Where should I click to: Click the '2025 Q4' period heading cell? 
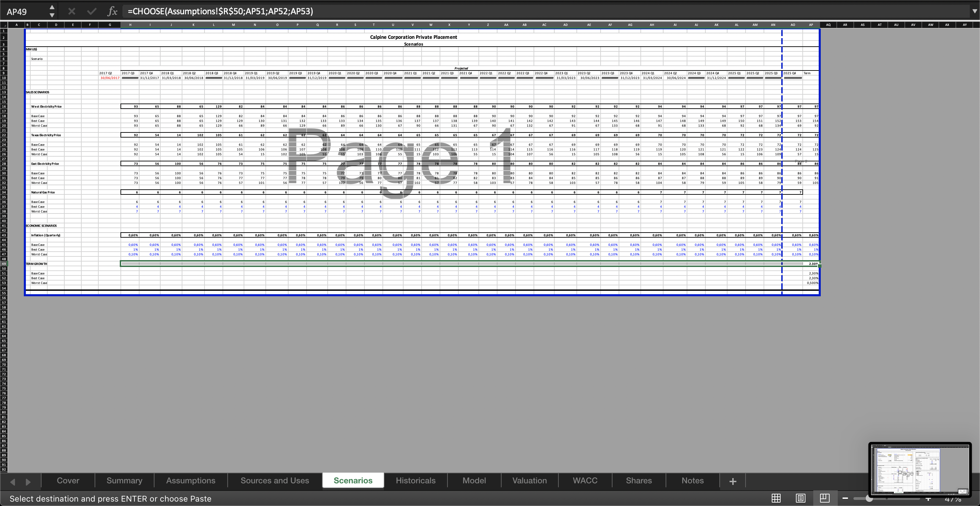789,73
